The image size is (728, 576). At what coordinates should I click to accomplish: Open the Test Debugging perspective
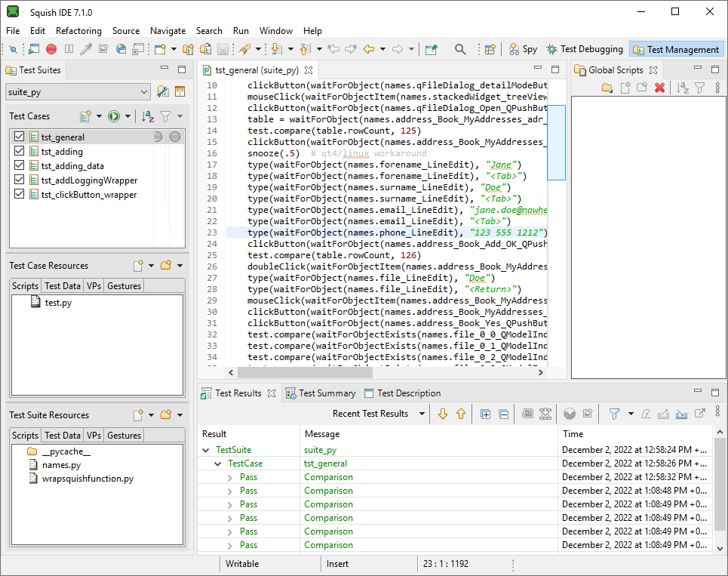click(585, 49)
